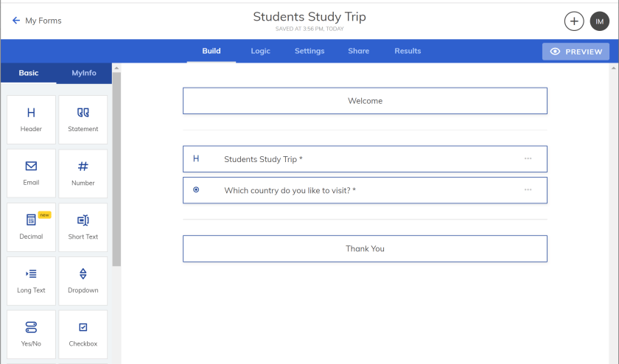Go back to My Forms

click(37, 21)
